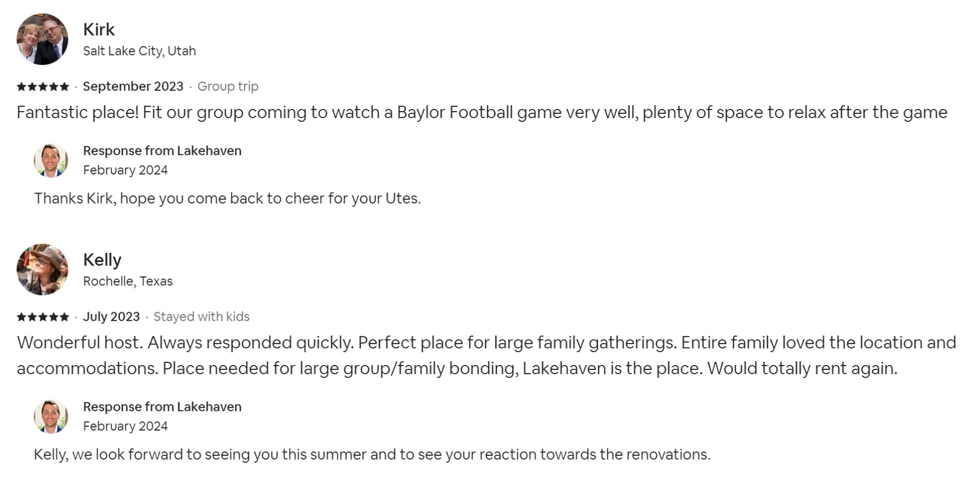980x481 pixels.
Task: Open the reviewer name Kirk
Action: tap(99, 29)
